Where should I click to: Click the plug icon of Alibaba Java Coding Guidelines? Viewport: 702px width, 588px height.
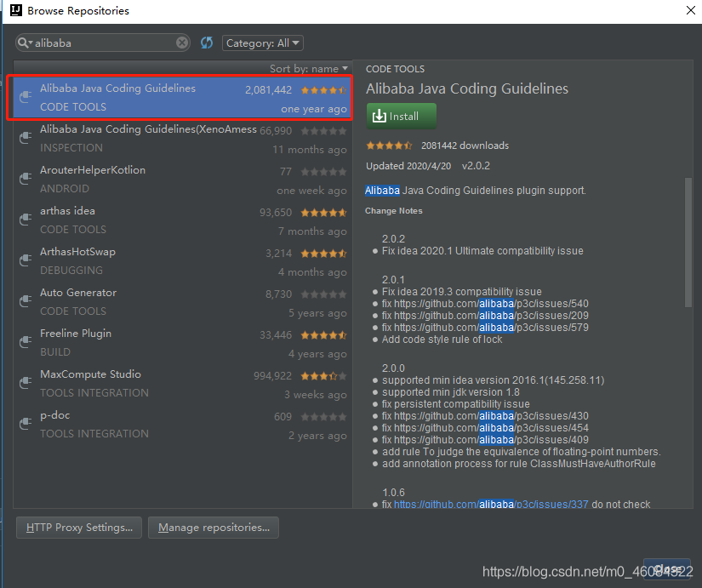click(26, 96)
